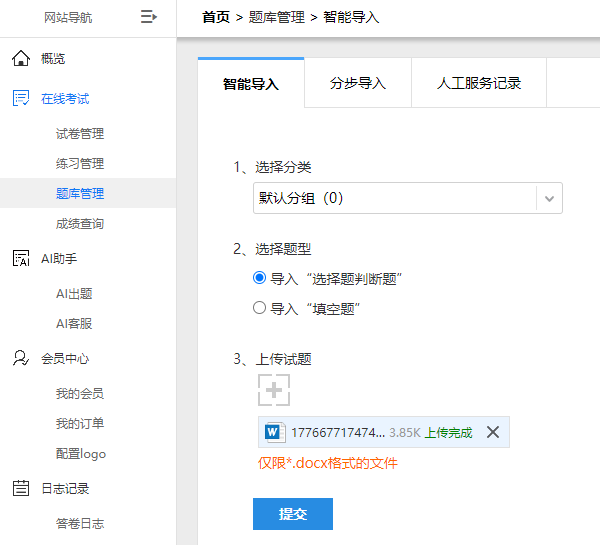
Task: Click the 网站导航 sidebar header text
Action: coord(68,17)
